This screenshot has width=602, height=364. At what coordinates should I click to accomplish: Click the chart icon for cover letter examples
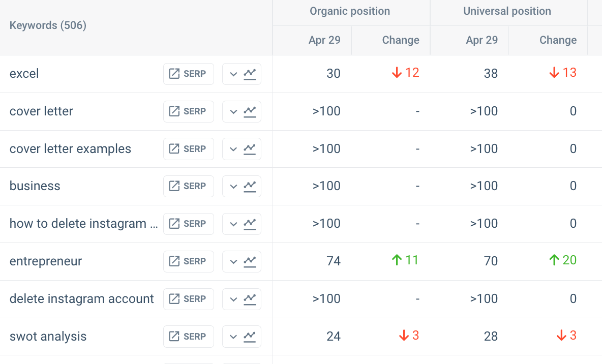coord(249,149)
